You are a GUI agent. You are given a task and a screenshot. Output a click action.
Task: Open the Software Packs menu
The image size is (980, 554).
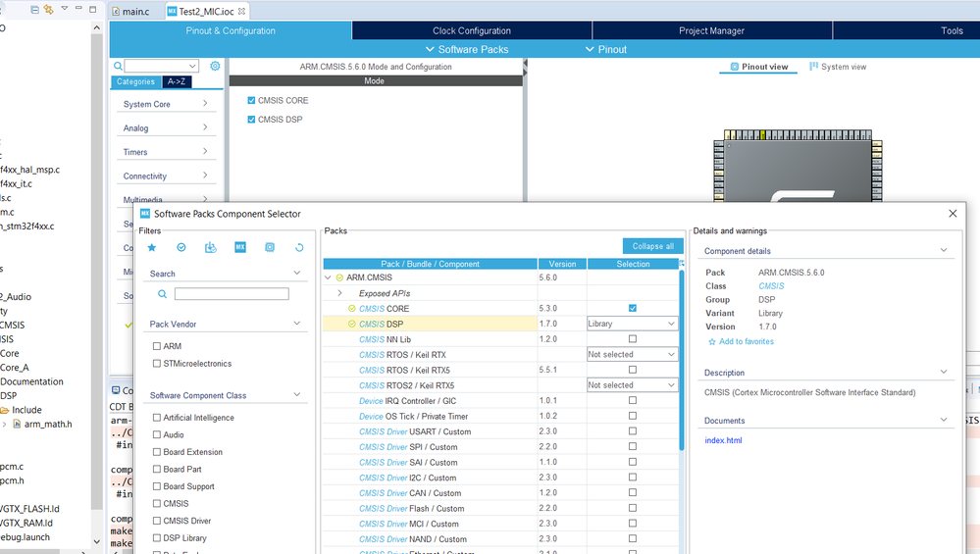click(467, 49)
